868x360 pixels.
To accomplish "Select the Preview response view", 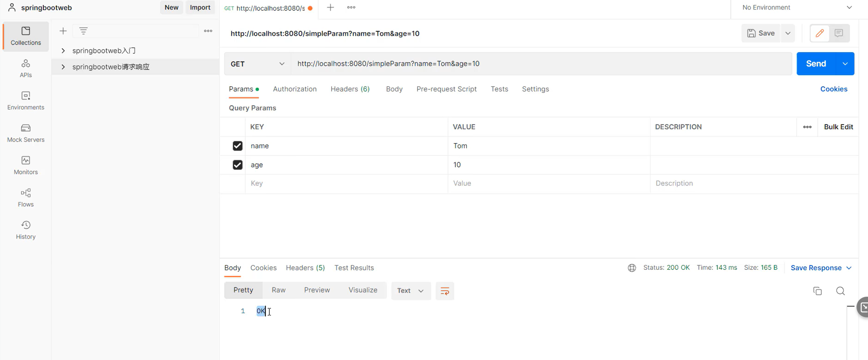I will tap(317, 290).
